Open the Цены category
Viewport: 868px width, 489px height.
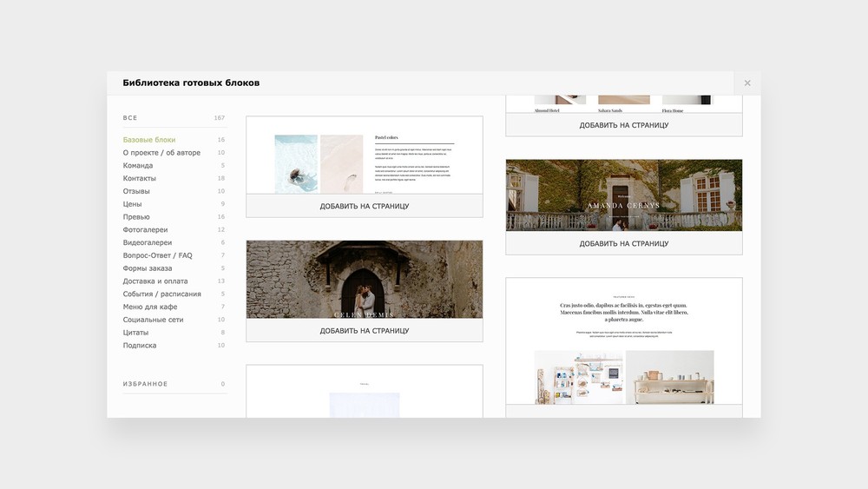coord(132,204)
